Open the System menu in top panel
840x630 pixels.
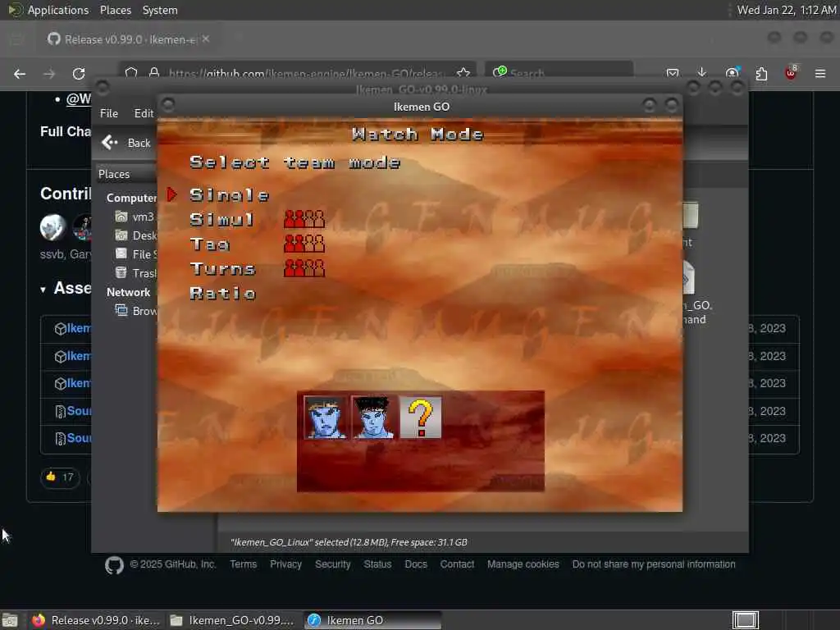160,10
